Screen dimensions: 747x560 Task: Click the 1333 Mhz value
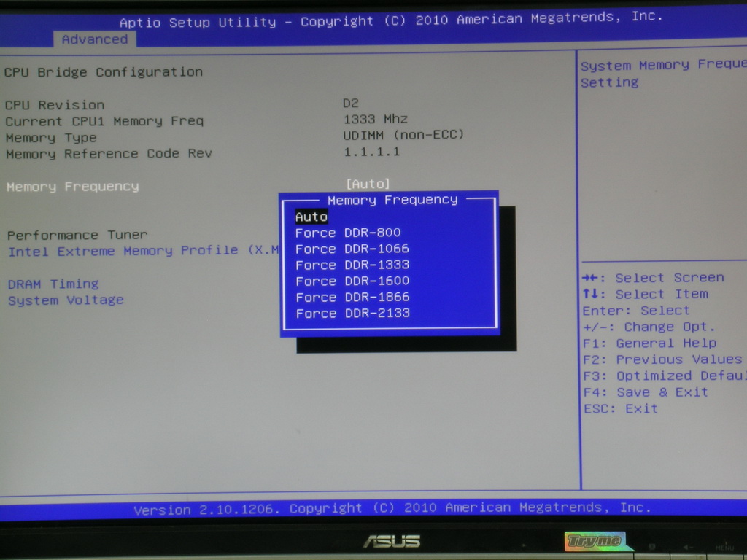coord(376,119)
